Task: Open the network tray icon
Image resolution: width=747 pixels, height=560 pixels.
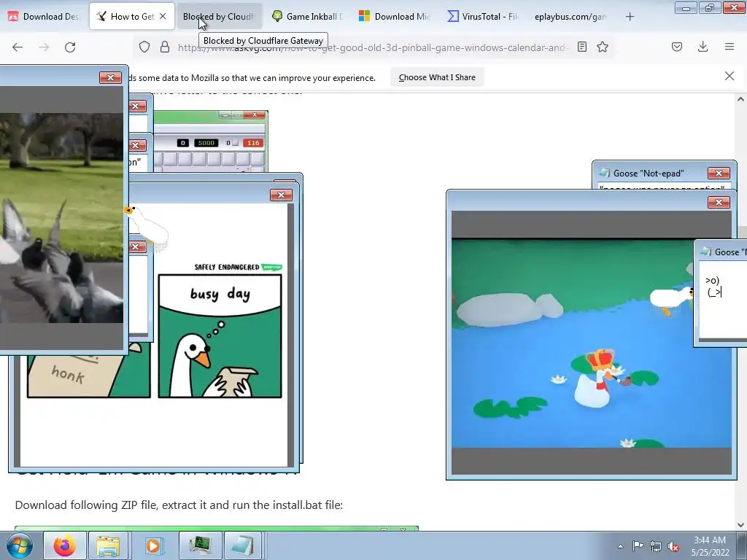Action: tap(656, 546)
